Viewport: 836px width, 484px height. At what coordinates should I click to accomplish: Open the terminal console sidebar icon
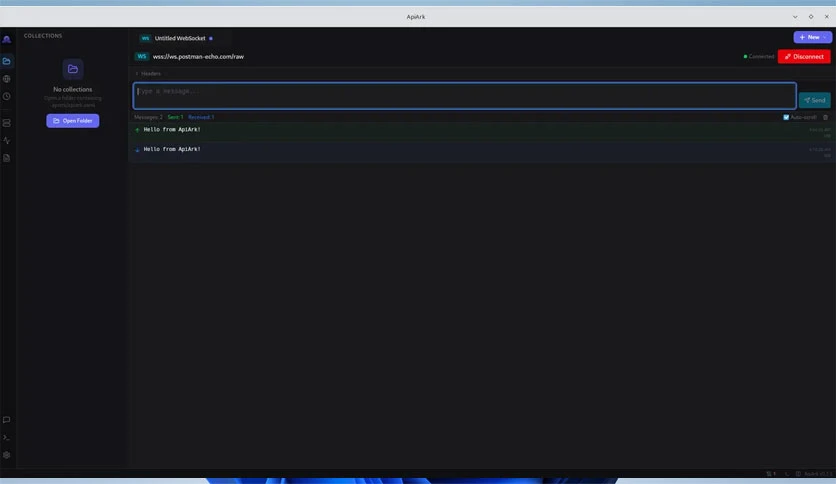6,438
